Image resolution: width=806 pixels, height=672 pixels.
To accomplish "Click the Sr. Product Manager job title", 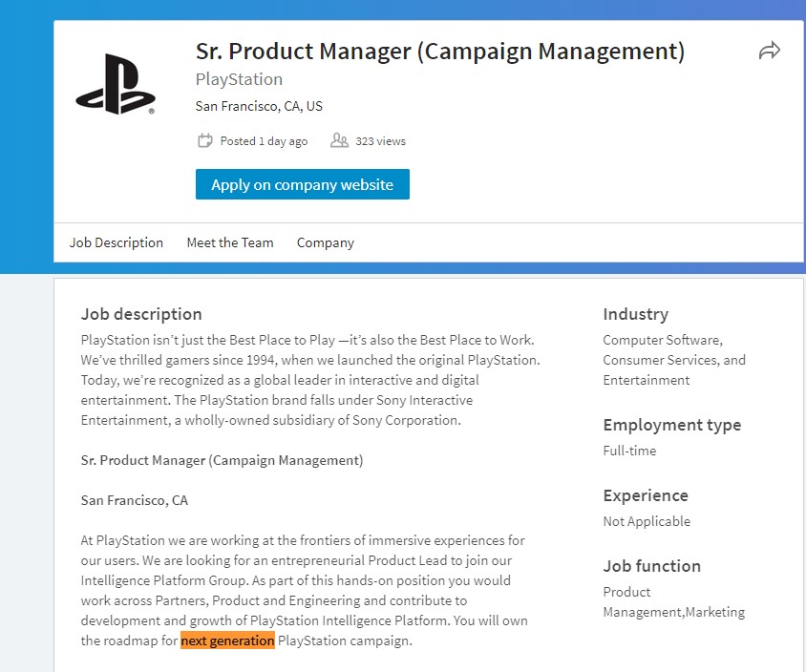I will 440,52.
